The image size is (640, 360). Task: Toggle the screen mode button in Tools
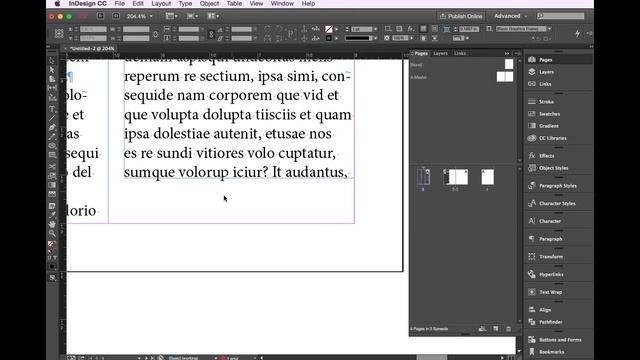(x=52, y=278)
